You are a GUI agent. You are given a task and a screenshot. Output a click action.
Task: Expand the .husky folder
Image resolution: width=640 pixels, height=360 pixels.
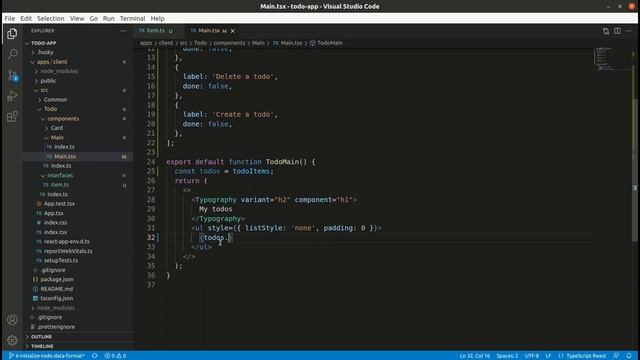point(78,52)
